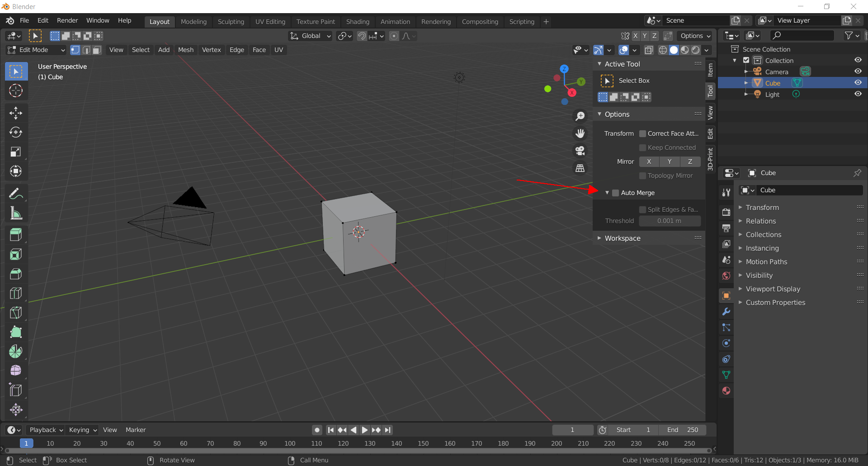Switch orthographic perspective grid icon
The image size is (868, 466).
pos(580,168)
